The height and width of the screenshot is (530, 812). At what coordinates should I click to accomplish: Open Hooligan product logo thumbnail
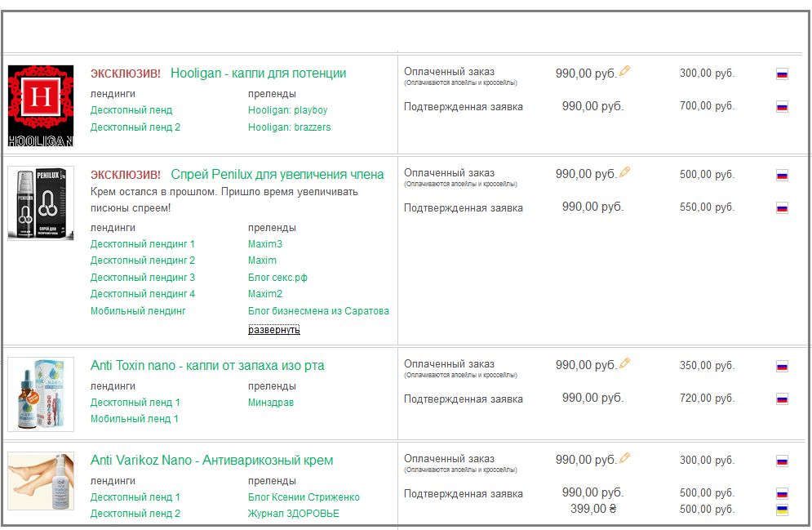click(x=41, y=106)
